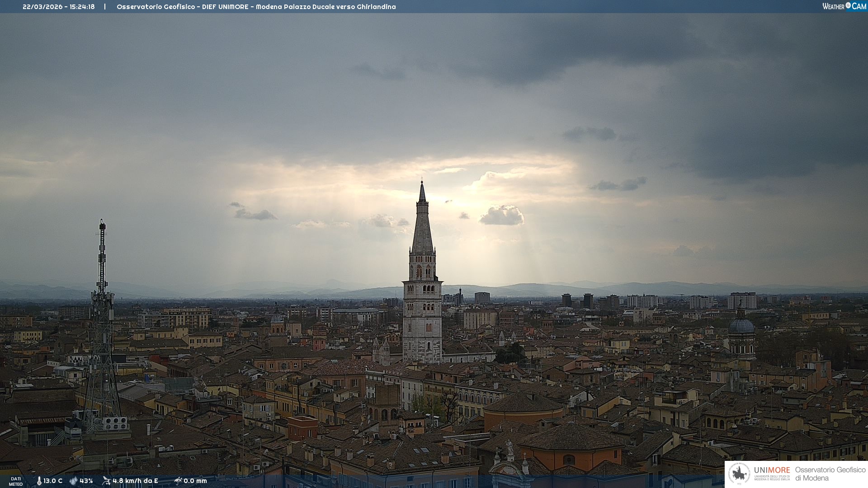Click the Ghirlandina bell tower spire
The image size is (868, 488).
click(422, 226)
